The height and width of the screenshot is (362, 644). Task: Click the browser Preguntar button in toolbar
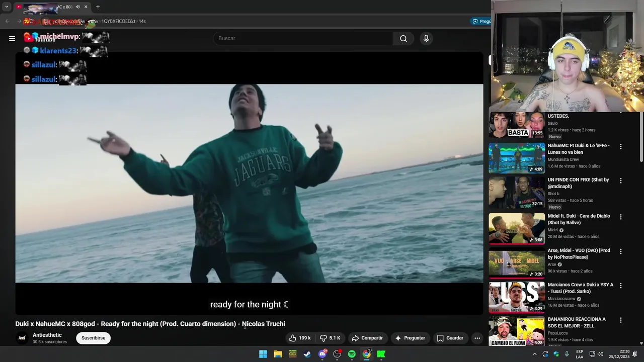pyautogui.click(x=481, y=21)
